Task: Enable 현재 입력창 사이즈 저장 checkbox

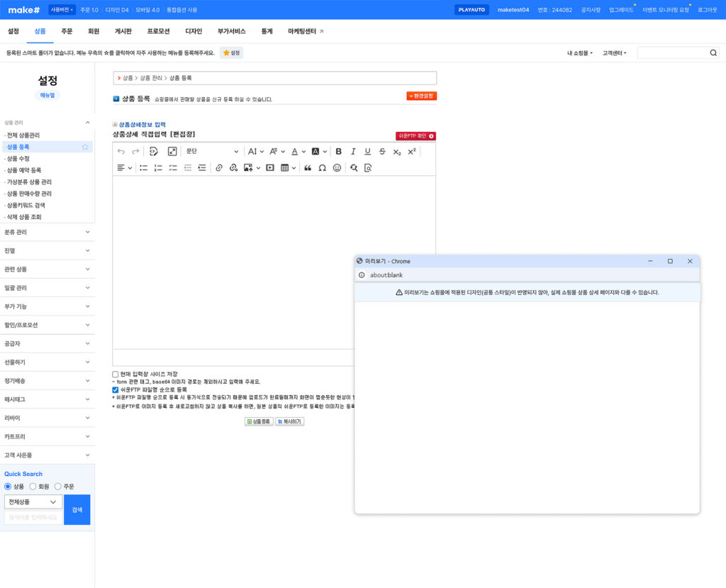Action: click(116, 374)
